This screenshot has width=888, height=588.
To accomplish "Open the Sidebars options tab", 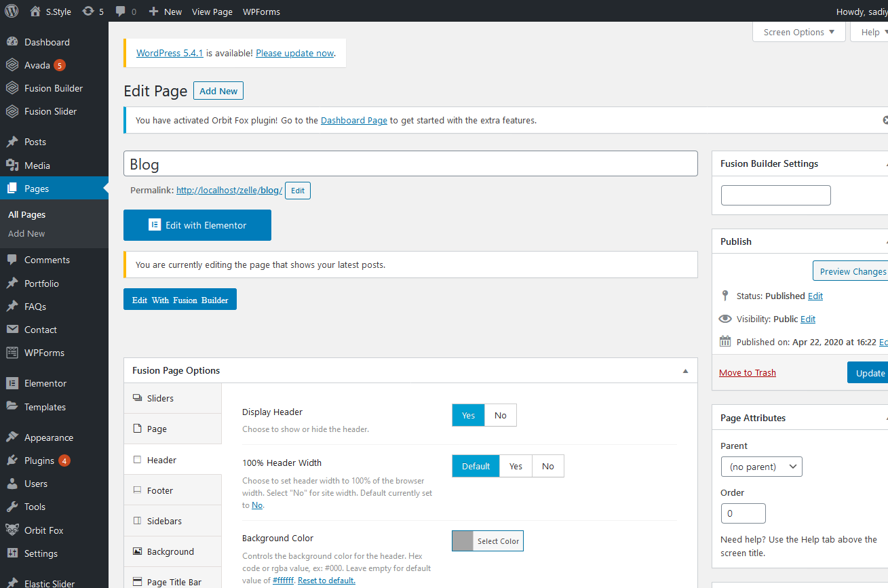I will point(173,520).
